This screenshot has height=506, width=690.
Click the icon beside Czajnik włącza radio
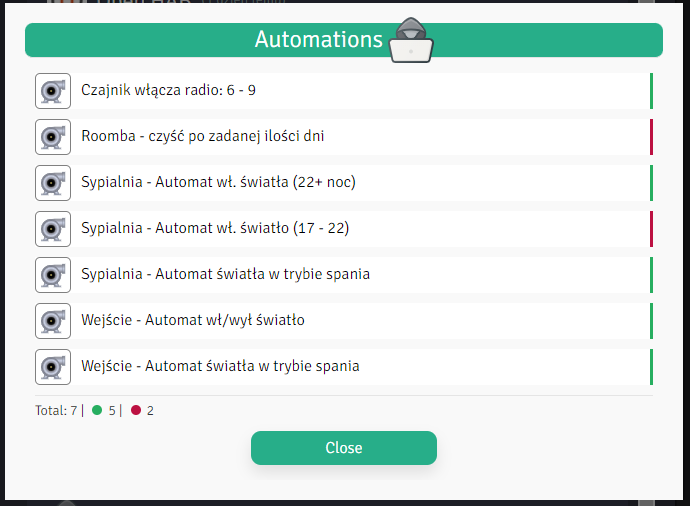tap(53, 91)
